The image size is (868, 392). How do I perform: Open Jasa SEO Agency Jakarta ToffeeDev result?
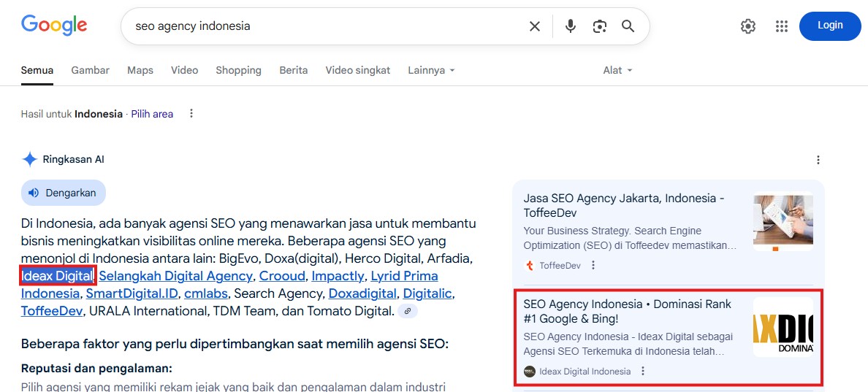point(624,206)
